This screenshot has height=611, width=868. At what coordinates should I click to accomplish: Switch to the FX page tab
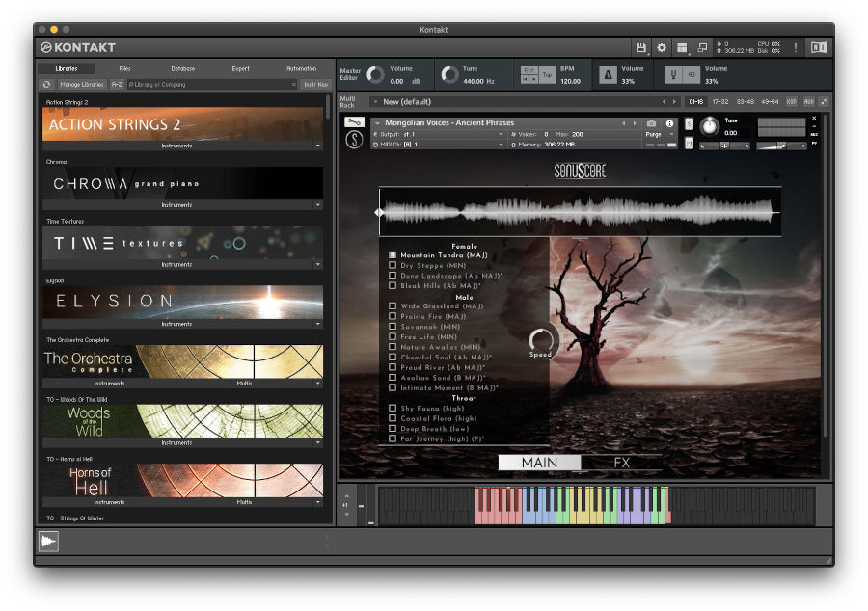[622, 463]
